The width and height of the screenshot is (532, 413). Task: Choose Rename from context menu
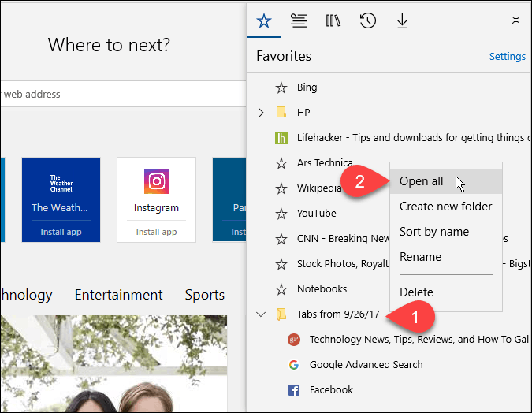446,257
